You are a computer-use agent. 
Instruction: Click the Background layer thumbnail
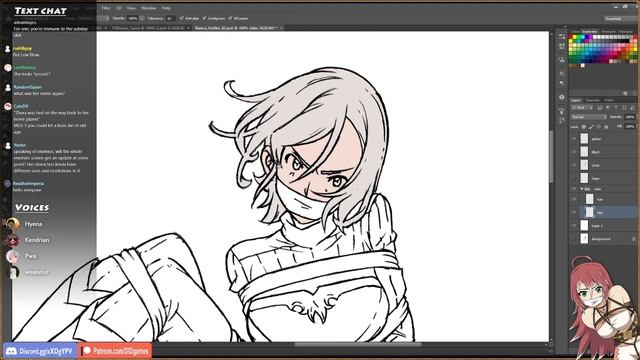pyautogui.click(x=584, y=239)
